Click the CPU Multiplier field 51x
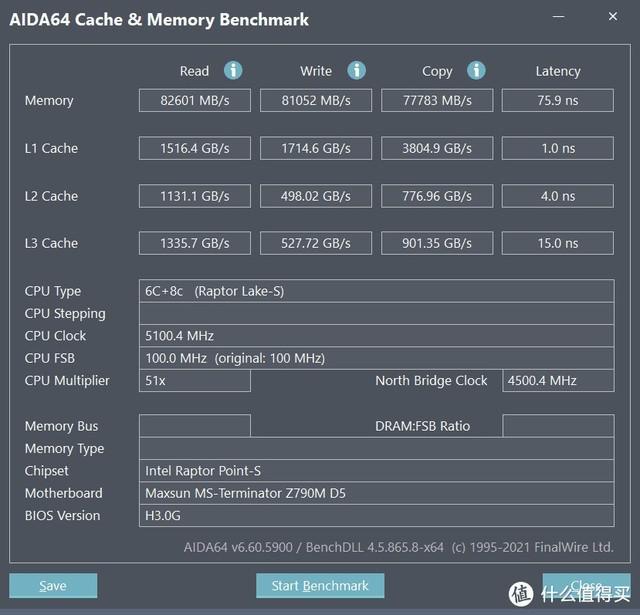The height and width of the screenshot is (615, 640). coord(195,381)
